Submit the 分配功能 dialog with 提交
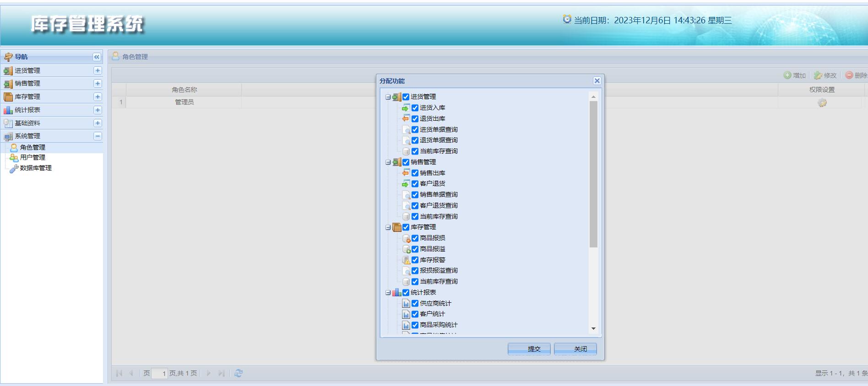Image resolution: width=868 pixels, height=386 pixels. pos(529,349)
